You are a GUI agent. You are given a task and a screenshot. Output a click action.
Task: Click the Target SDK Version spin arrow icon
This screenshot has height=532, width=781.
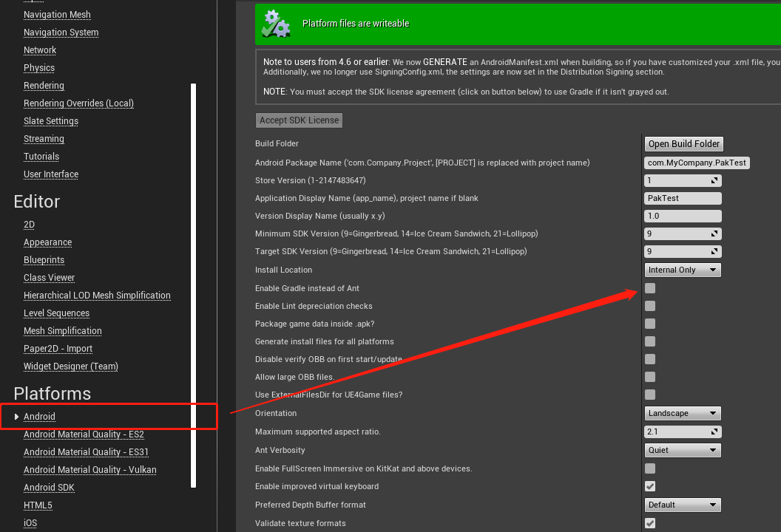[x=714, y=252]
